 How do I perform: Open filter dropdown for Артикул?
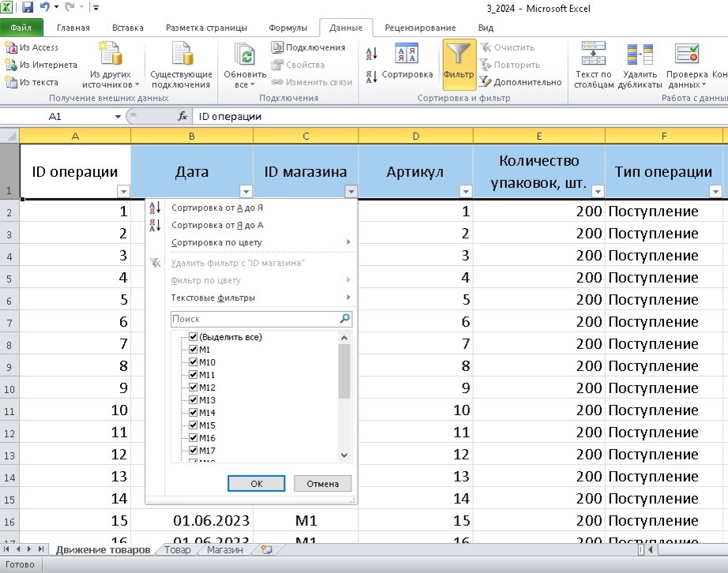tap(466, 191)
